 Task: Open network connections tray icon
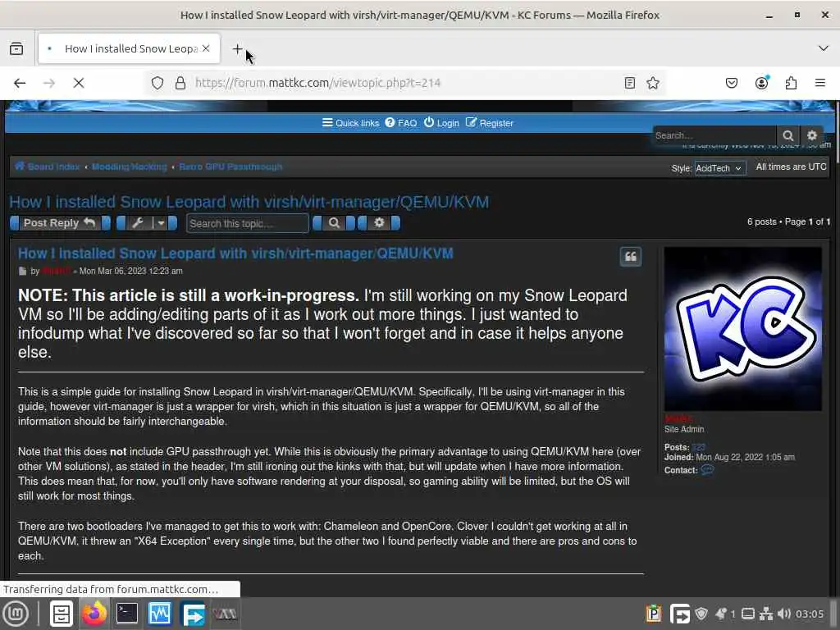(x=767, y=614)
